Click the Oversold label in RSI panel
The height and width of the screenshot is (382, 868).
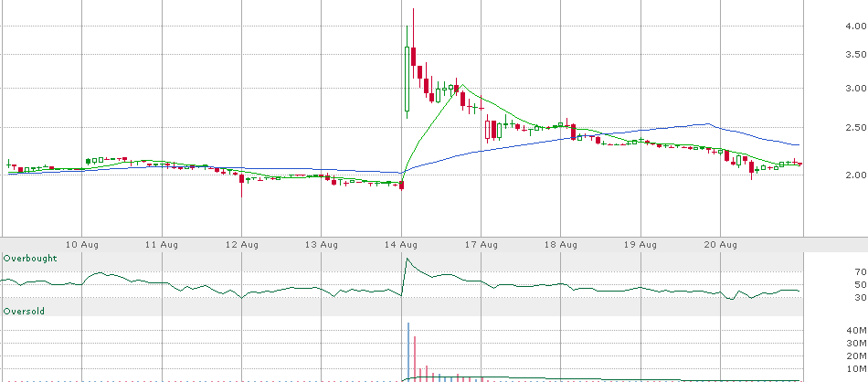pyautogui.click(x=24, y=311)
